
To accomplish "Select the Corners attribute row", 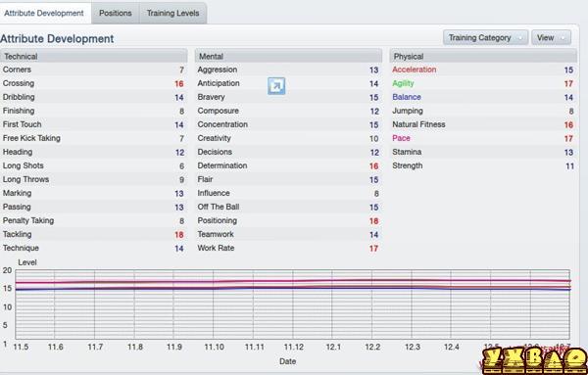I will [94, 70].
